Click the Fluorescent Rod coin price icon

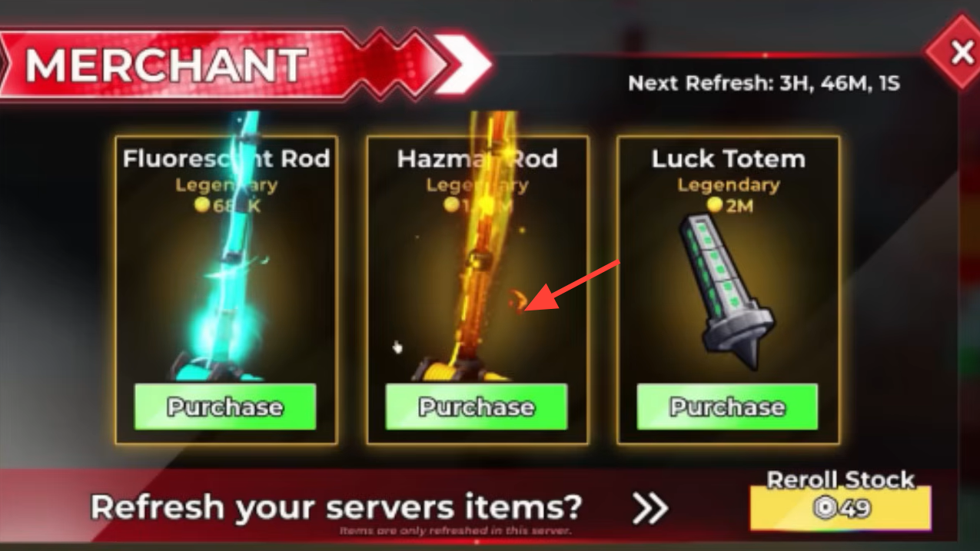pos(202,204)
